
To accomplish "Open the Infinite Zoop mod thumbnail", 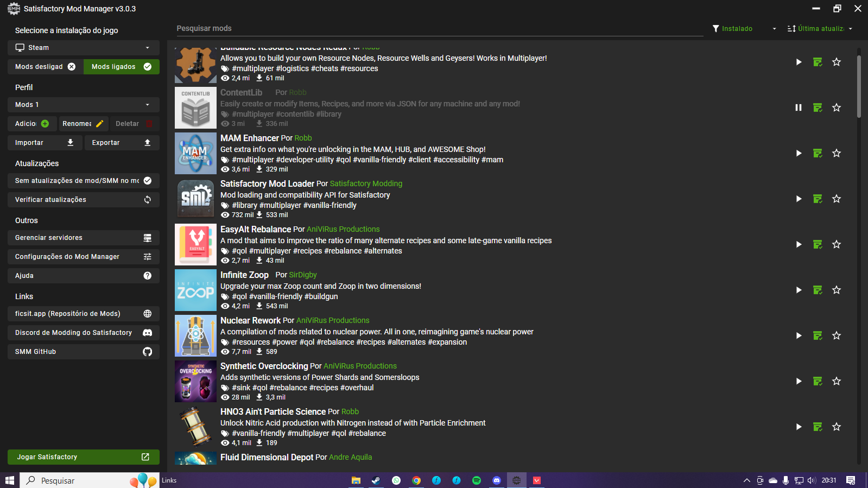I will [x=195, y=290].
